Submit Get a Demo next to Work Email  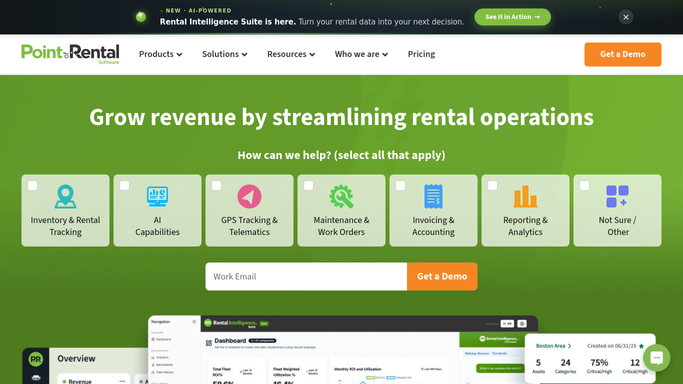pyautogui.click(x=442, y=276)
